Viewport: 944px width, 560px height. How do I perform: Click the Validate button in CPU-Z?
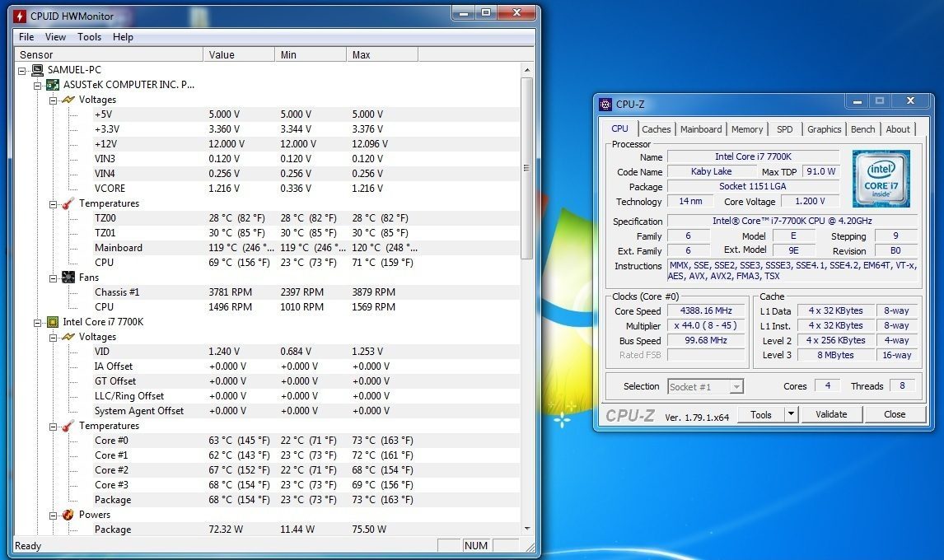click(x=831, y=414)
